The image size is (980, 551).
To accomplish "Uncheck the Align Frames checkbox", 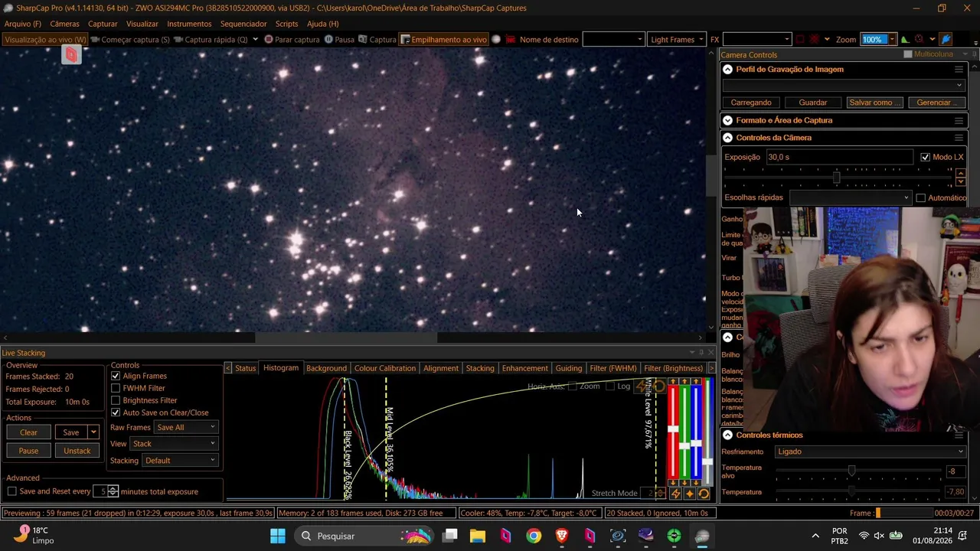I will [116, 376].
